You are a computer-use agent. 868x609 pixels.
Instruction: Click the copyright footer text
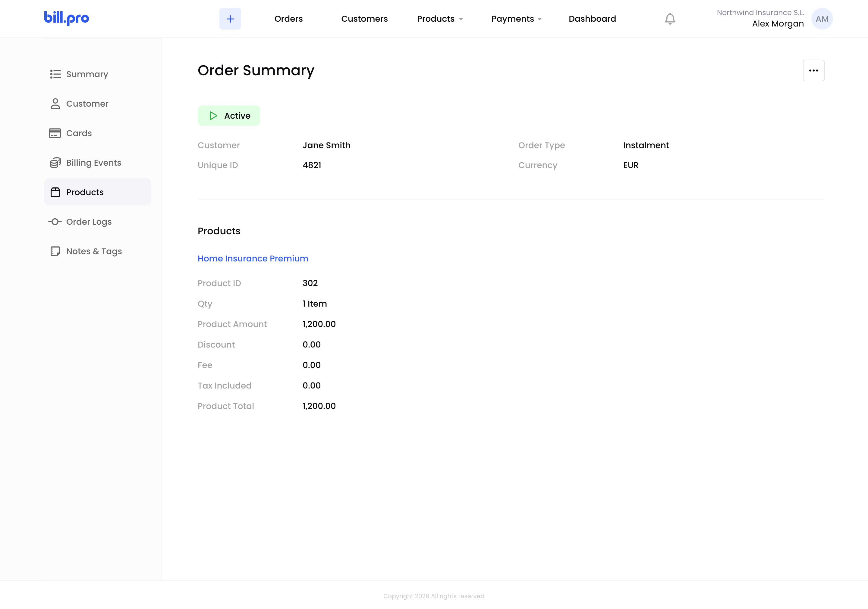coord(434,596)
